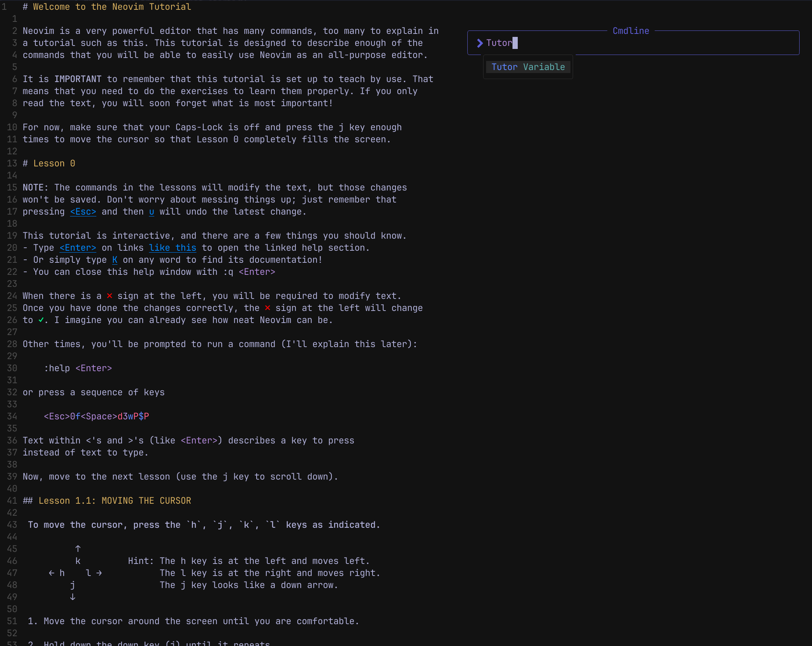Screen dimensions: 812x646
Task: Click the right arrow beside l key
Action: pyautogui.click(x=99, y=573)
